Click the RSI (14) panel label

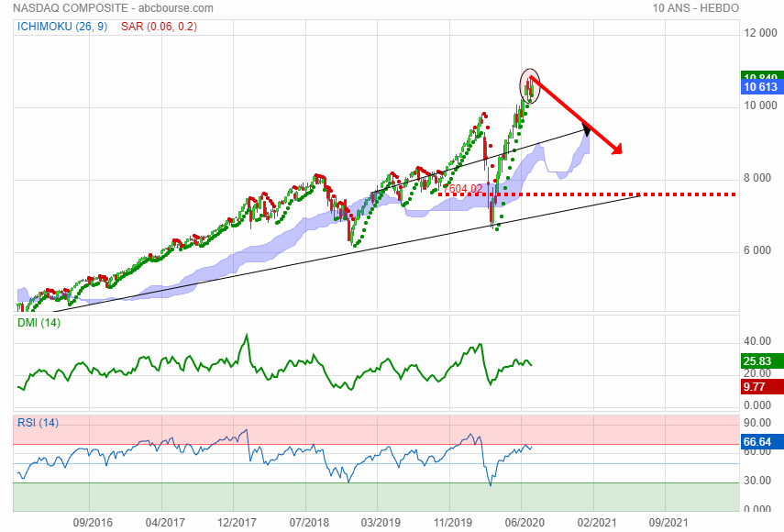38,423
